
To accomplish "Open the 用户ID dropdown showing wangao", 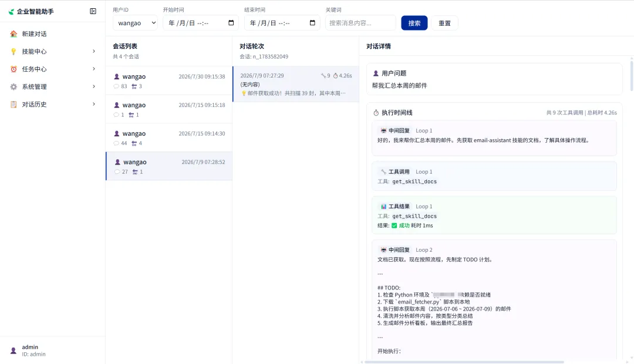I will click(x=135, y=23).
